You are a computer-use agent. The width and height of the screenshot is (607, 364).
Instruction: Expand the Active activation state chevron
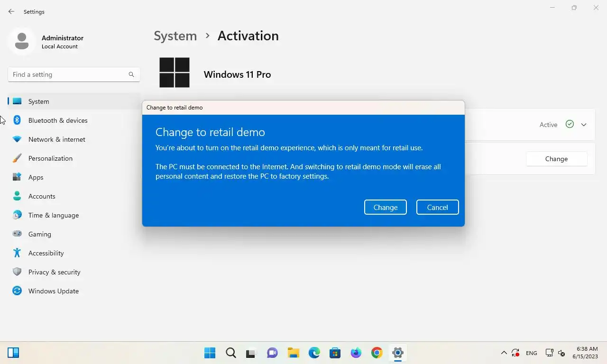[584, 125]
